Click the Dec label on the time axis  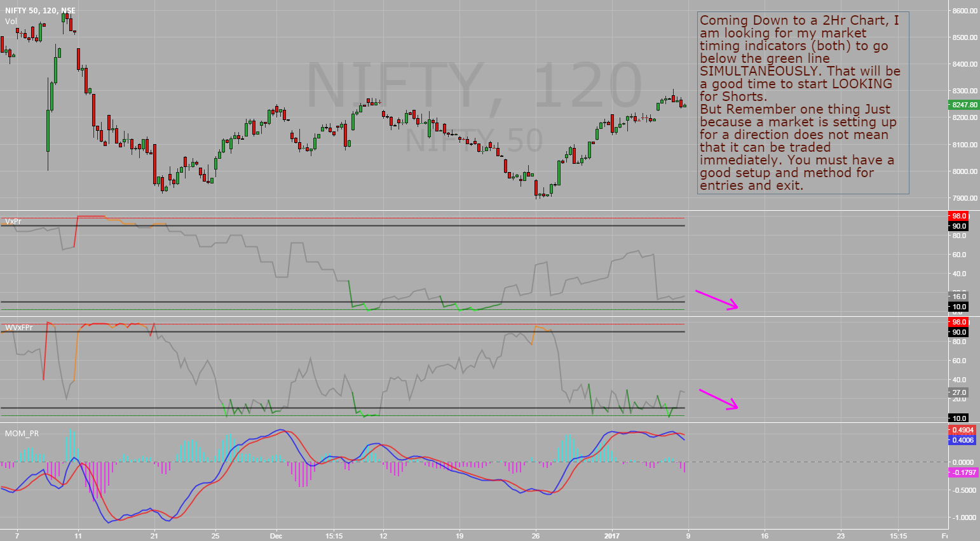pos(276,536)
